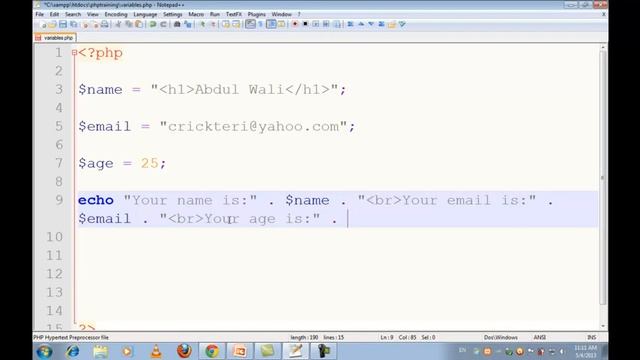Click the blue up-arrow toolbar icon
The width and height of the screenshot is (640, 360).
[361, 24]
